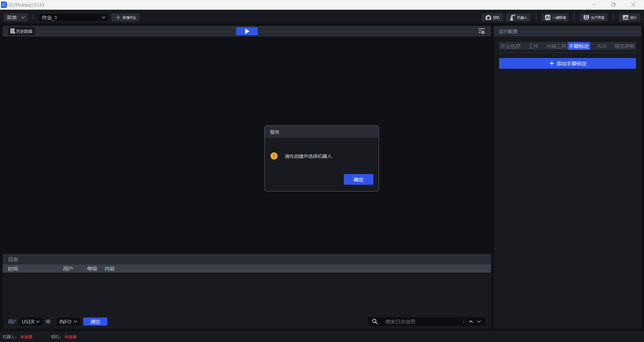Click the 搜索日志信息 search field

[x=422, y=322]
